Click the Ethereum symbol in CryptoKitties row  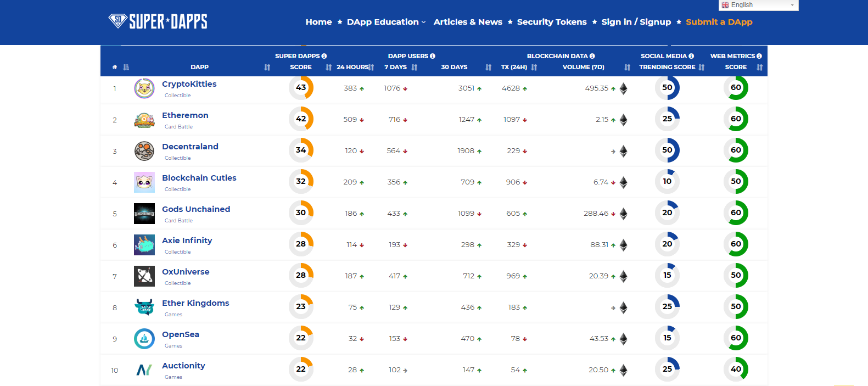click(623, 88)
